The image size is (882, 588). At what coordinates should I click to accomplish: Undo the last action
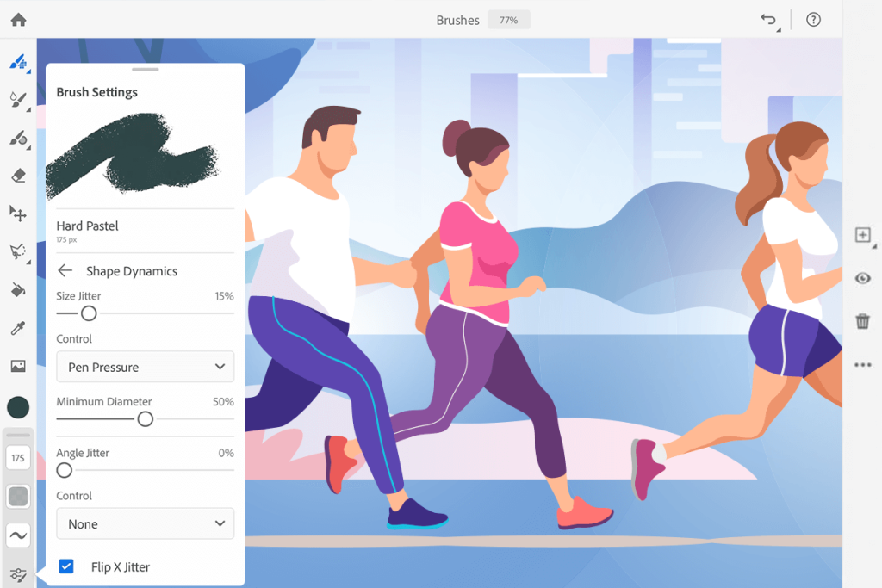coord(769,18)
